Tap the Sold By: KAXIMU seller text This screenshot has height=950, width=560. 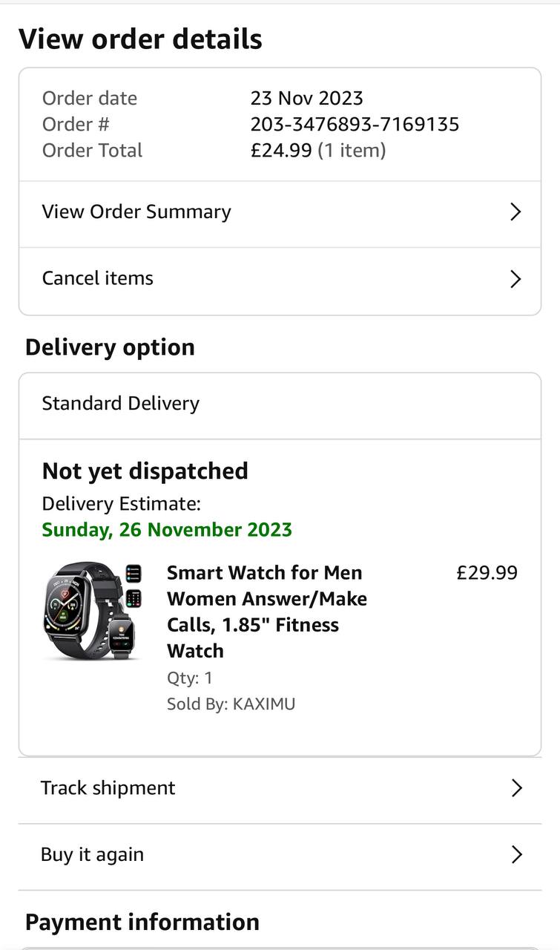pos(231,704)
